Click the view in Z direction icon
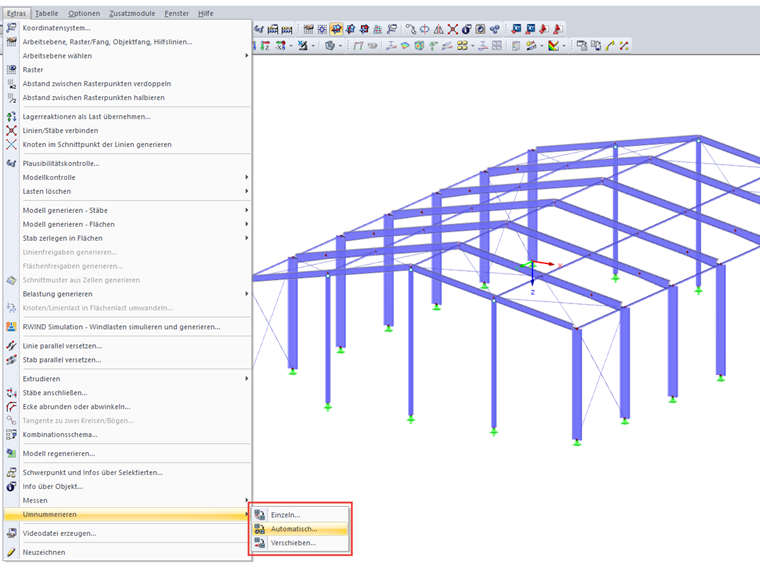Image resolution: width=760 pixels, height=570 pixels. [265, 46]
